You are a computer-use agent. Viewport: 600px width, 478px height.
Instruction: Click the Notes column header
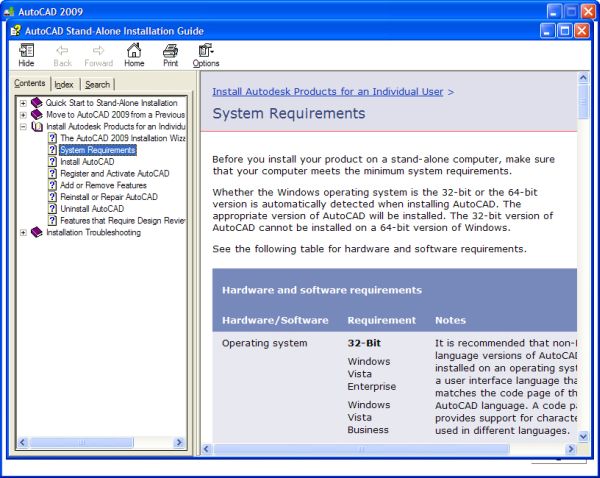click(450, 320)
